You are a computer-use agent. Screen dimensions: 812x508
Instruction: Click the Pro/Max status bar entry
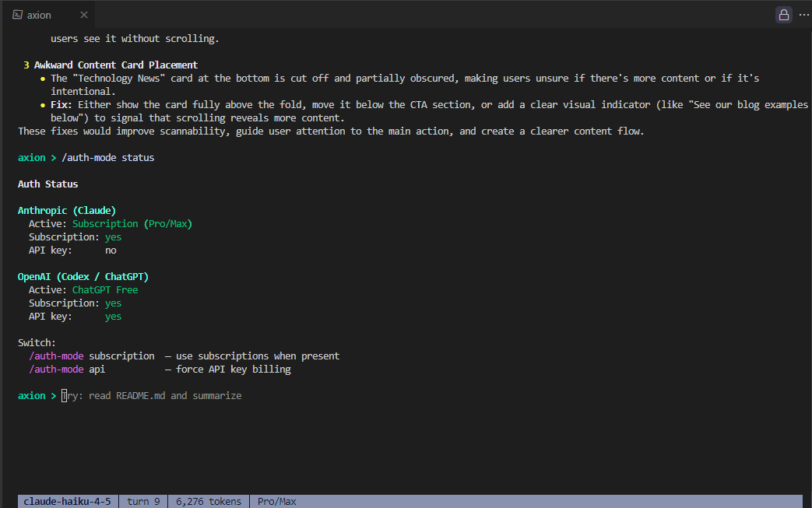(277, 501)
